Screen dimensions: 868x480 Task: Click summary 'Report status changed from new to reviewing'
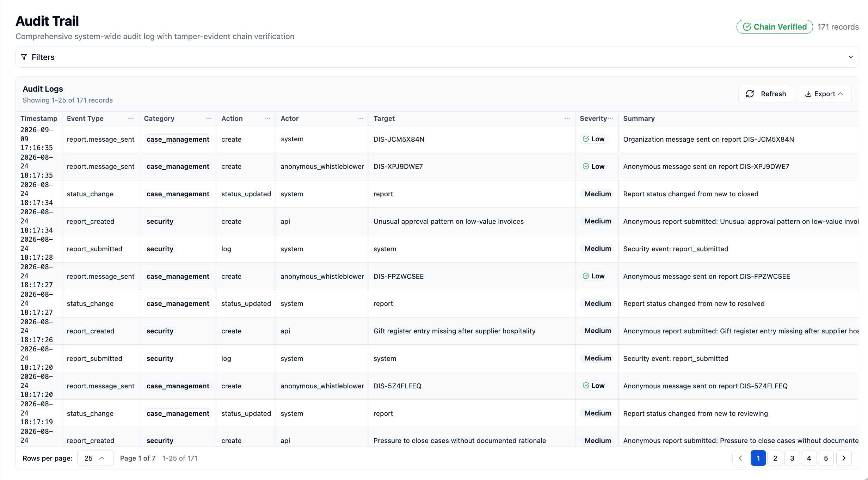695,413
